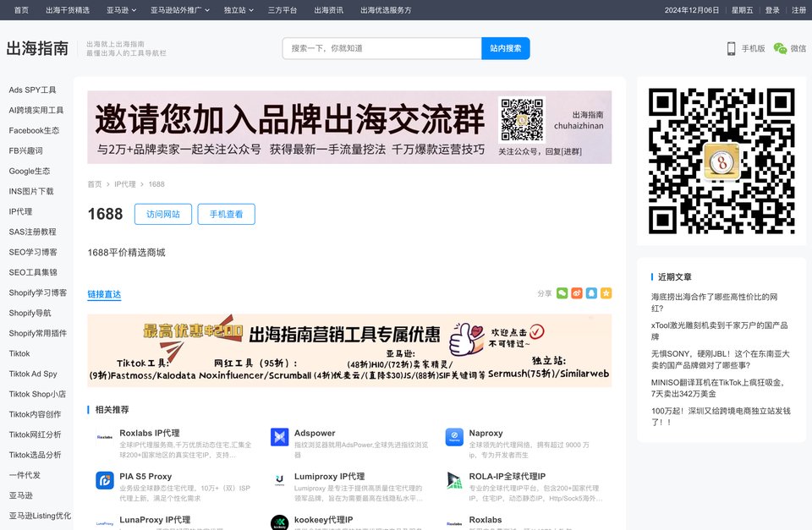Open the PIA S5 Proxy logo icon
The image size is (812, 530).
click(105, 481)
